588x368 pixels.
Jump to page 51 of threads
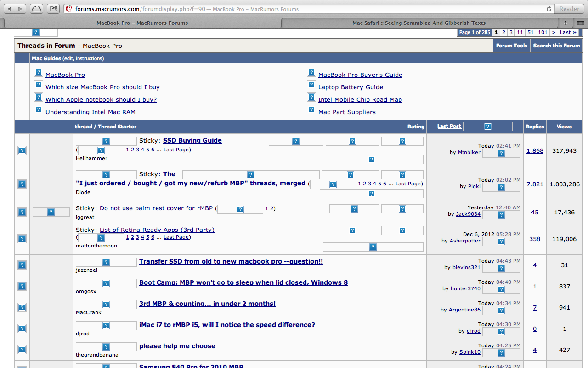[531, 32]
